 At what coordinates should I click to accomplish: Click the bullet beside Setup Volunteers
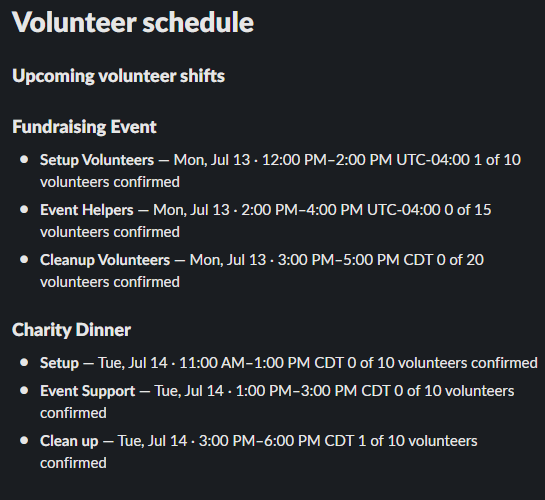click(x=24, y=159)
